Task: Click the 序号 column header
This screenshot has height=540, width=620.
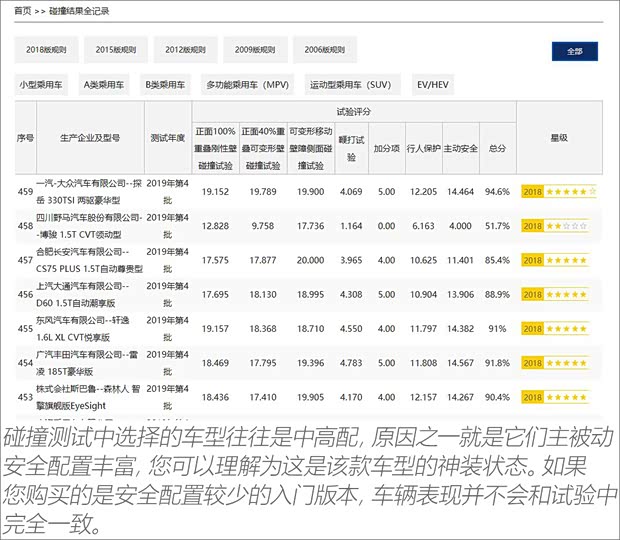Action: (x=25, y=138)
